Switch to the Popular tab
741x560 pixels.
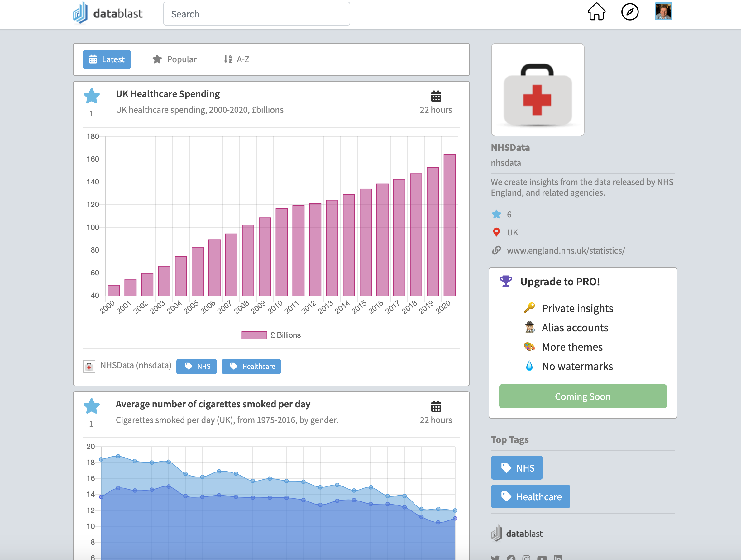pos(174,59)
